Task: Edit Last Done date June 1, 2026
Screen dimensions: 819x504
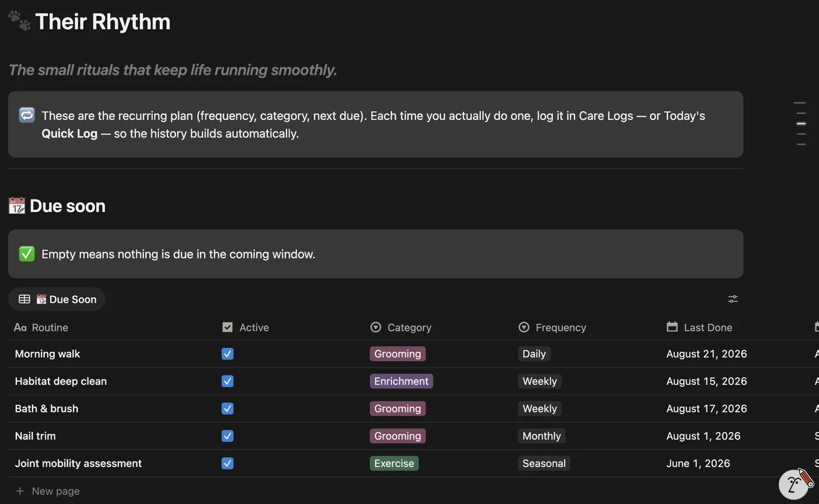Action: (698, 464)
